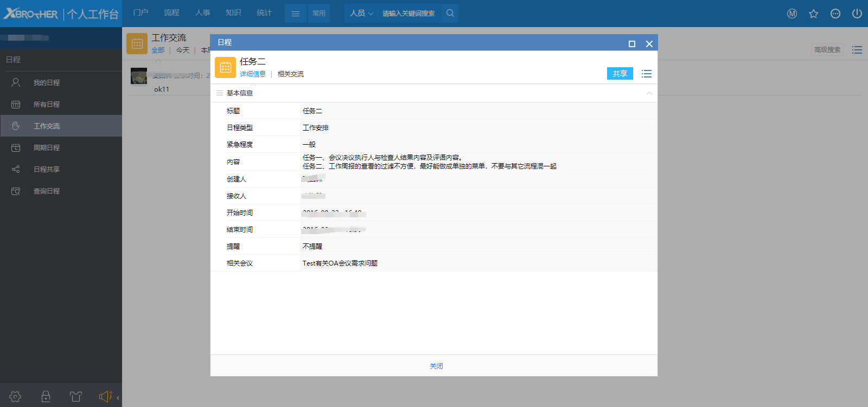
Task: Switch to the 相关交流 tab
Action: click(x=290, y=74)
